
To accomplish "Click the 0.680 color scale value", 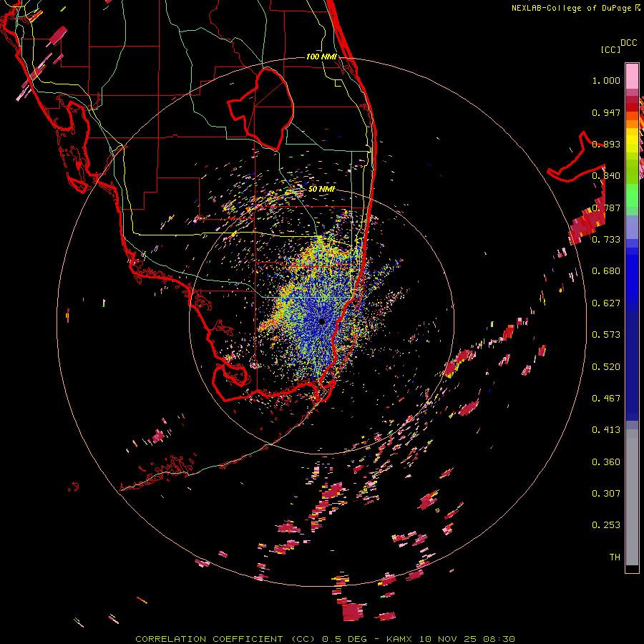I will coord(606,271).
